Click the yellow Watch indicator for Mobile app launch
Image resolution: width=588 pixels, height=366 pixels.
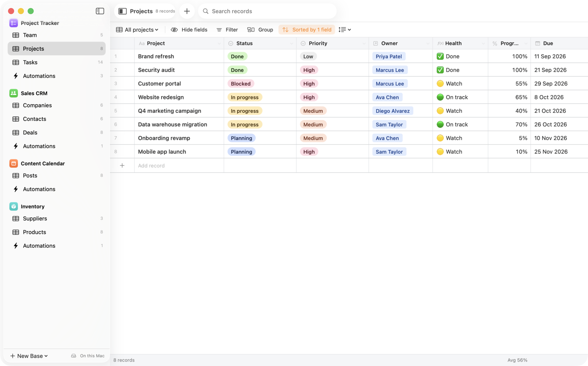pos(440,152)
